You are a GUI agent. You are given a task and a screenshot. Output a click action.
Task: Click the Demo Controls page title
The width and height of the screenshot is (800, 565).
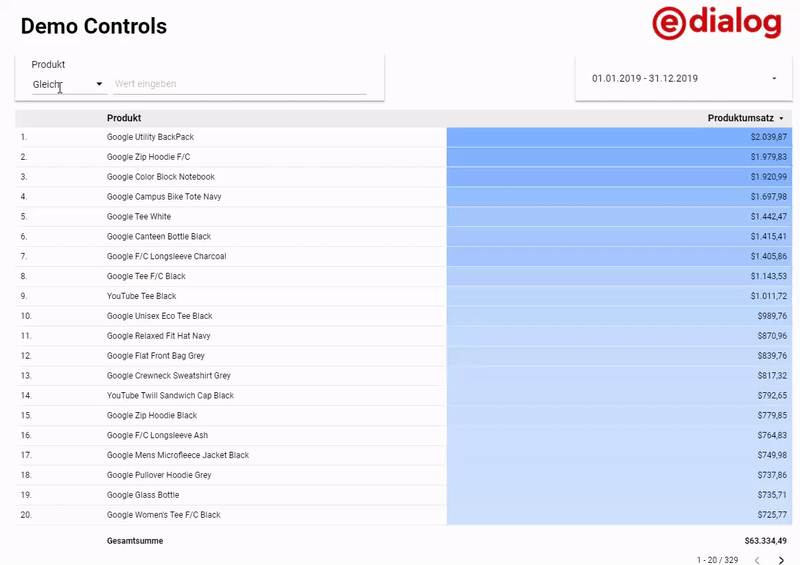coord(94,26)
